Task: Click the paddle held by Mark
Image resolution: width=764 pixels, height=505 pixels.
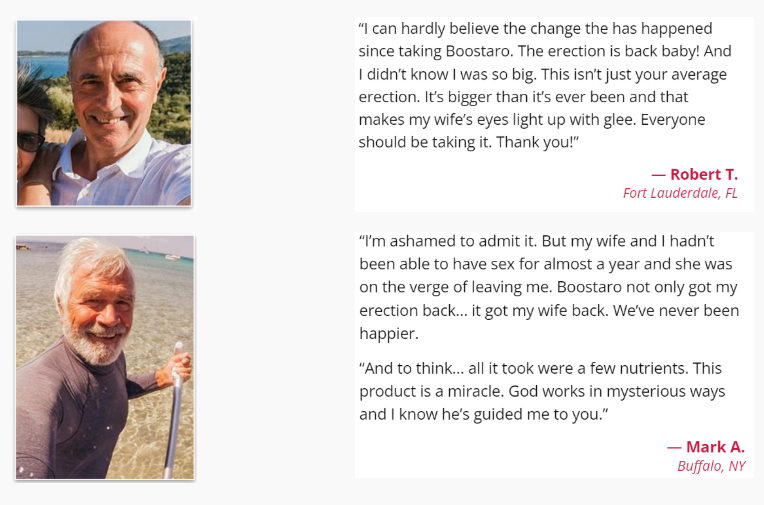Action: pyautogui.click(x=173, y=409)
